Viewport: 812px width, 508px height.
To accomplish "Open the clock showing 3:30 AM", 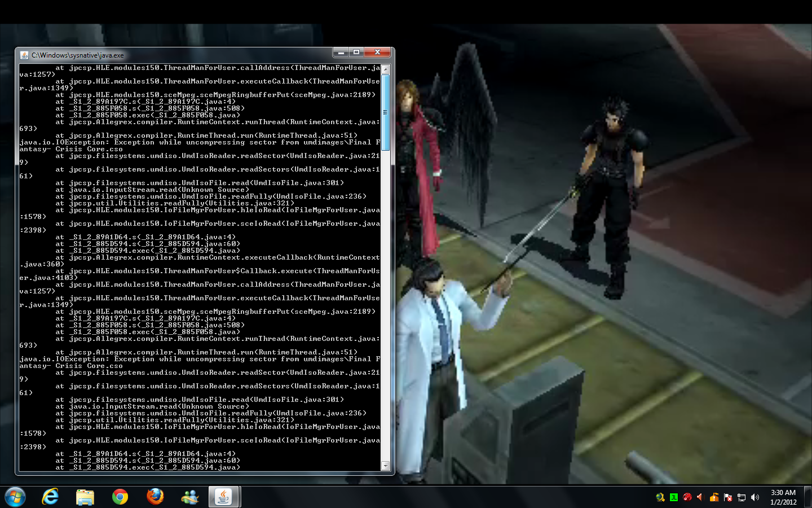I will (783, 497).
